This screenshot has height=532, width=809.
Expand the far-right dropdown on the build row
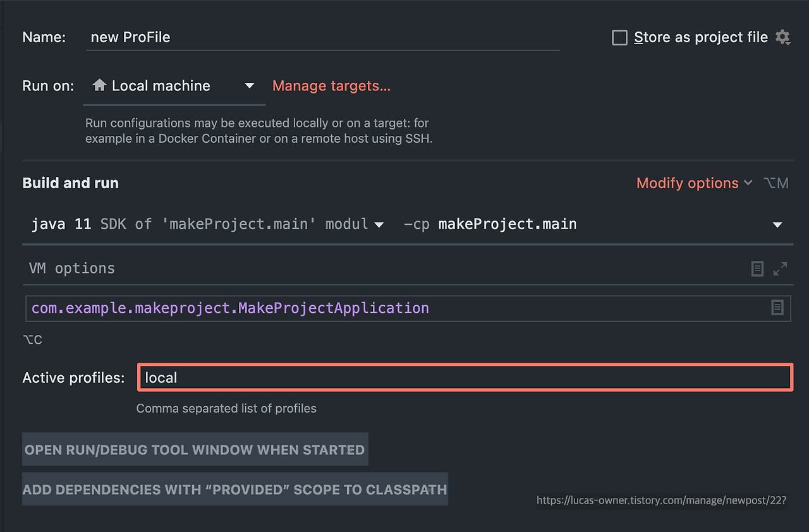coord(777,224)
